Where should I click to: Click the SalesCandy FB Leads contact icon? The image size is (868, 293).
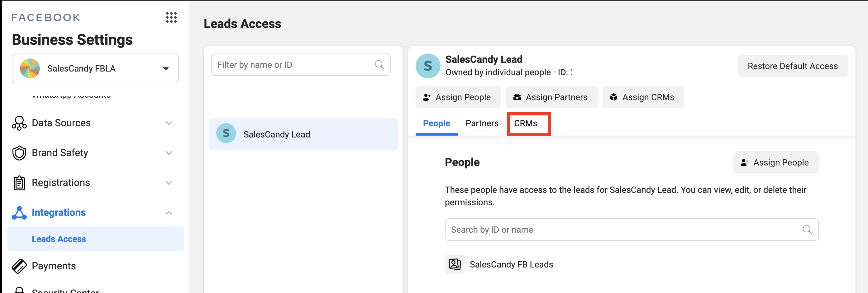[455, 264]
